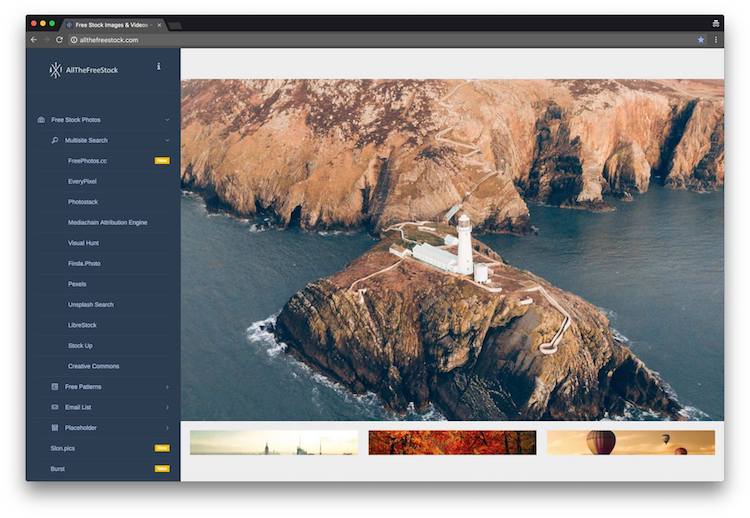Reload the page with refresh icon
750x518 pixels.
point(59,40)
